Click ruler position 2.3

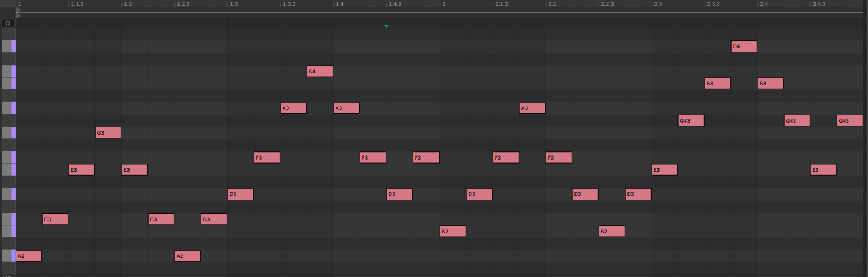[657, 4]
